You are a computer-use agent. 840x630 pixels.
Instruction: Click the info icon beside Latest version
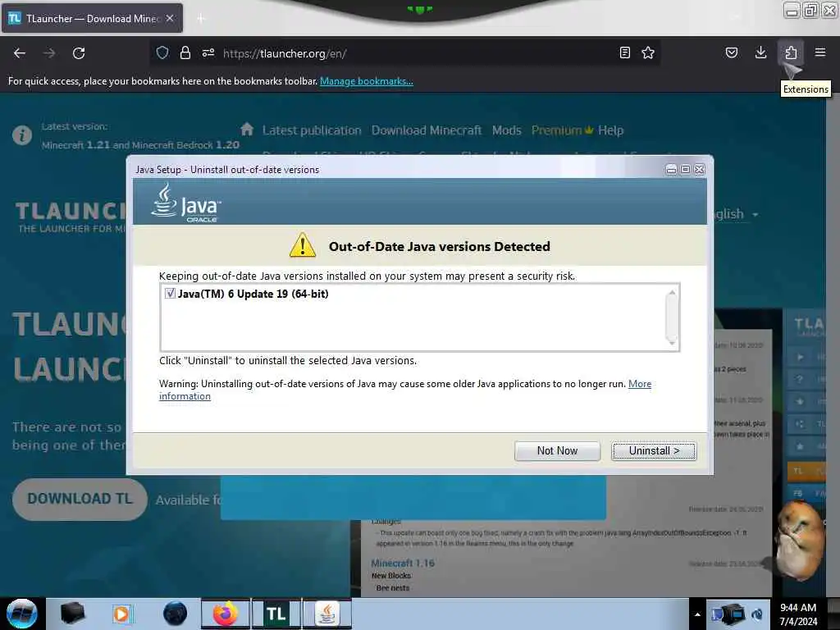(x=22, y=135)
